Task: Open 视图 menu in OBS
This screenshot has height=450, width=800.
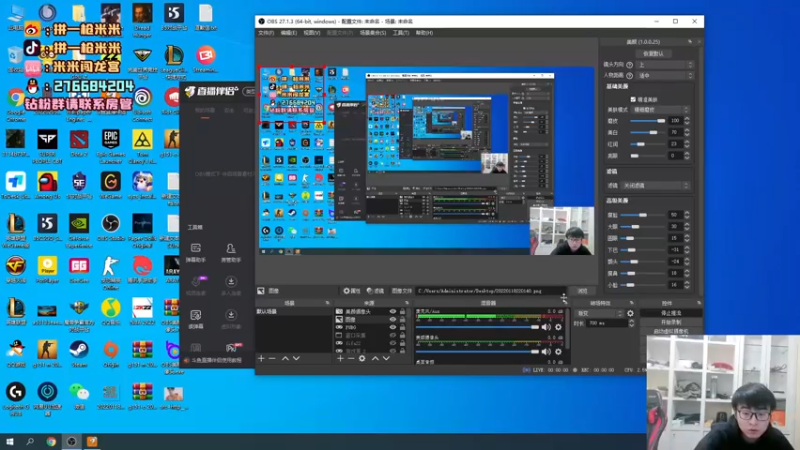Action: pyautogui.click(x=312, y=33)
